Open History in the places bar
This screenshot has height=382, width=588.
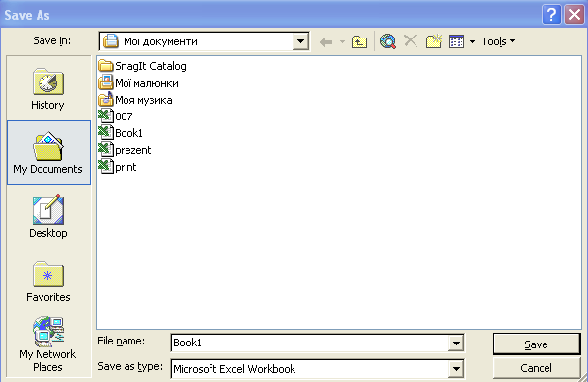(48, 89)
